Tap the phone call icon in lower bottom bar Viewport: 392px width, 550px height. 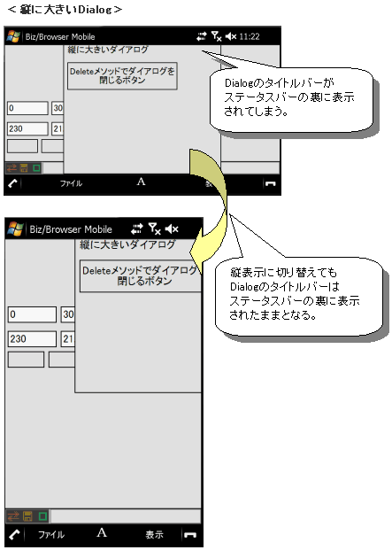coord(14,535)
